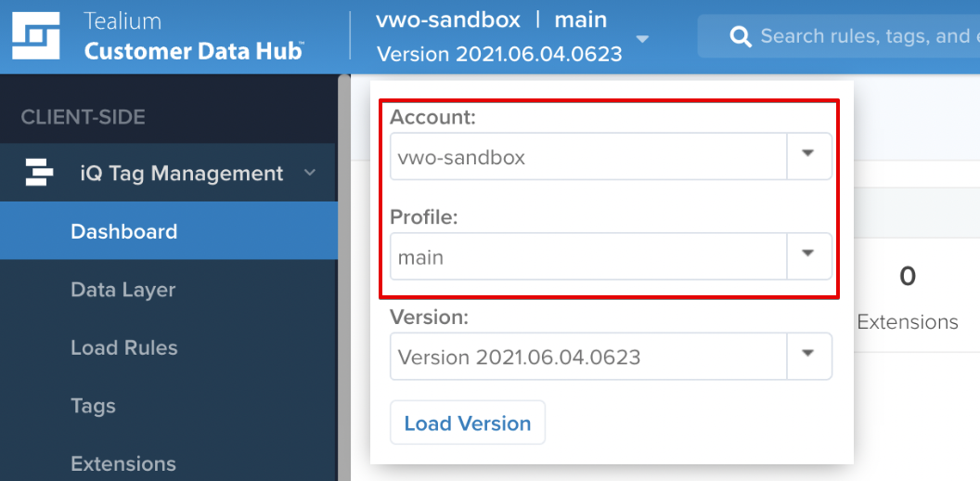Click the vwo-sandbox | main header title
This screenshot has height=481, width=980.
click(x=491, y=19)
